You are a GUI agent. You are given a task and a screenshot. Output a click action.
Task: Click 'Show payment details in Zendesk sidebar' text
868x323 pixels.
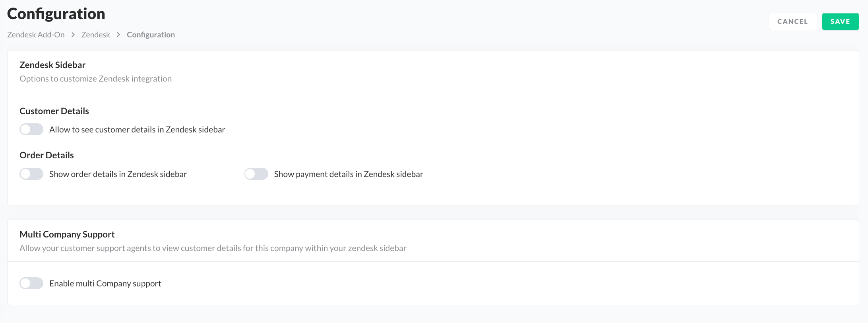click(x=349, y=174)
